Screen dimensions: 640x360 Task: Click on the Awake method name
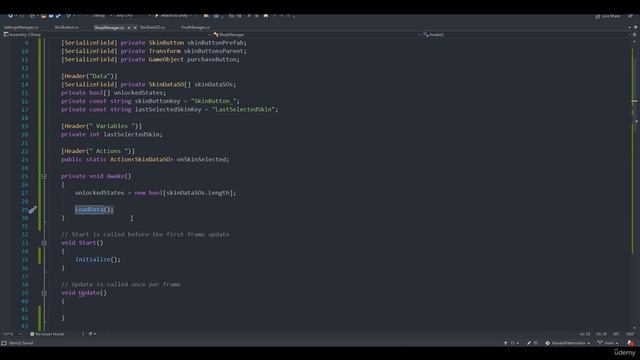(116, 176)
